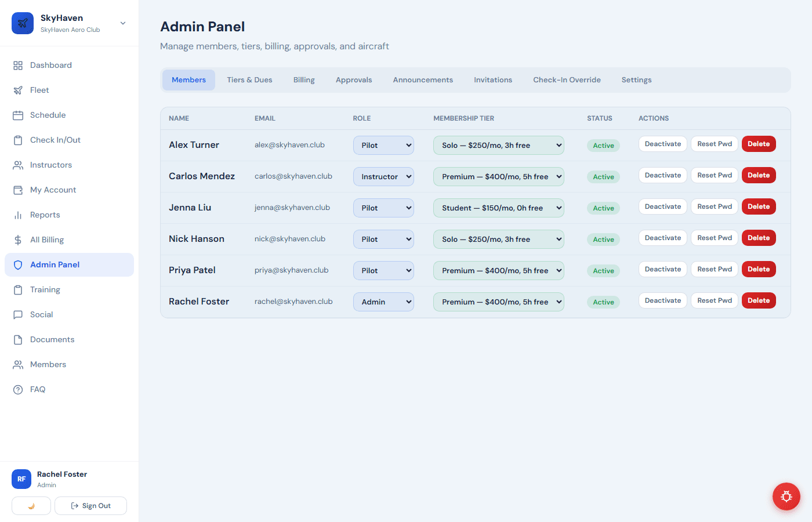Expand the SkyHaven club switcher chevron
The image size is (812, 522).
122,23
